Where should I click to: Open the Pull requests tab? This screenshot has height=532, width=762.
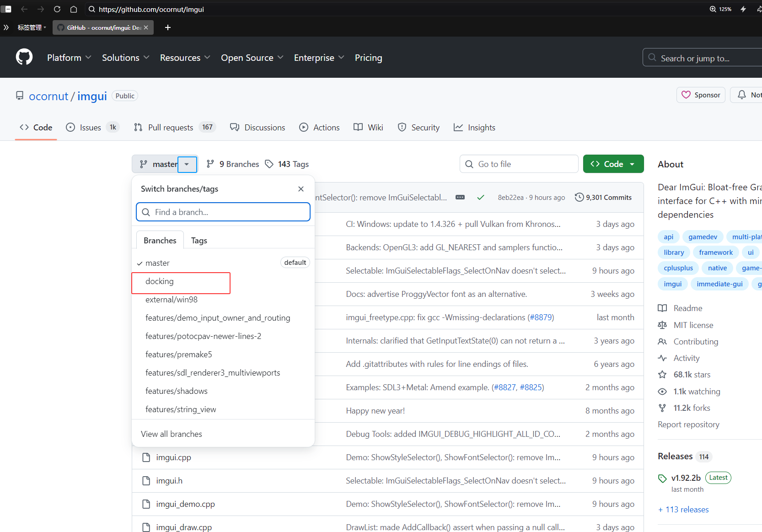[x=174, y=127]
